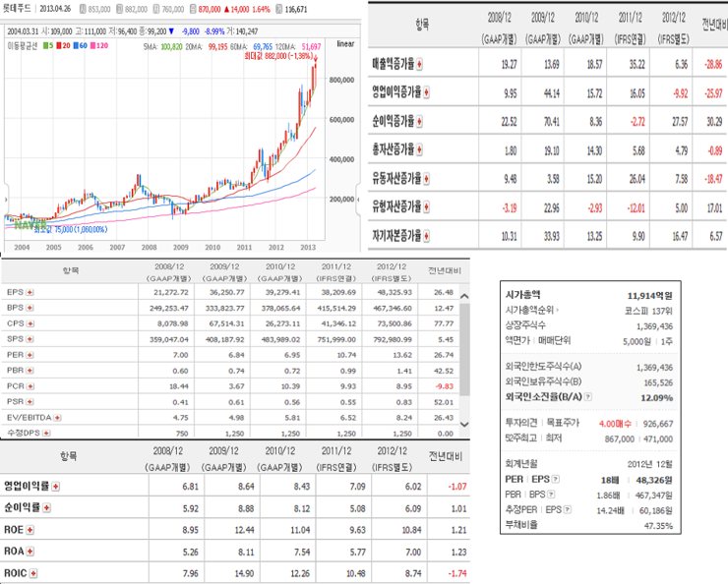The width and height of the screenshot is (728, 584).
Task: Click the plus icon beside PSR
Action: 30,402
